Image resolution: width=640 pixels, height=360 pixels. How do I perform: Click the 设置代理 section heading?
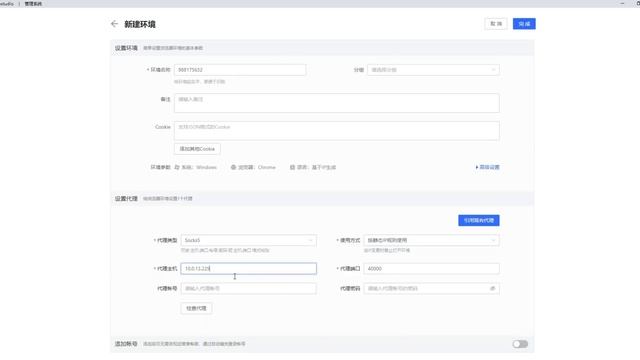126,199
